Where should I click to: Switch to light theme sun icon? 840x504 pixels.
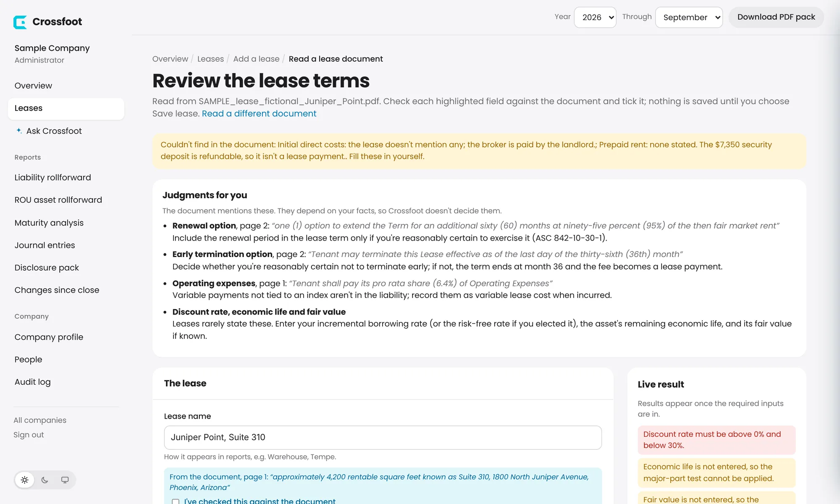(25, 480)
